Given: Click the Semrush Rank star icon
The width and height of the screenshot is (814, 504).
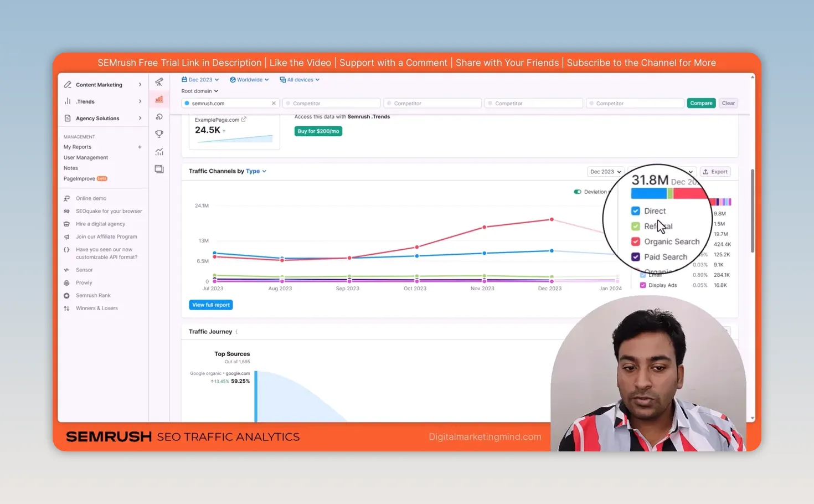Looking at the screenshot, I should [x=66, y=296].
